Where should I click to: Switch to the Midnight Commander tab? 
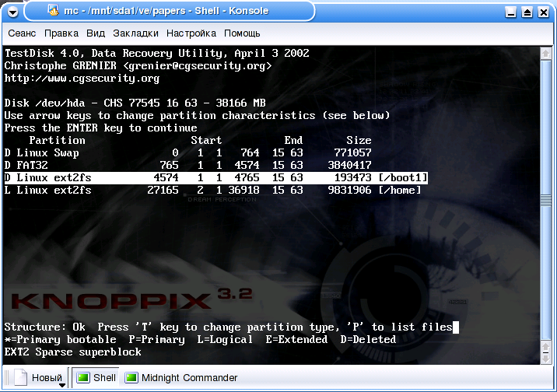point(181,377)
